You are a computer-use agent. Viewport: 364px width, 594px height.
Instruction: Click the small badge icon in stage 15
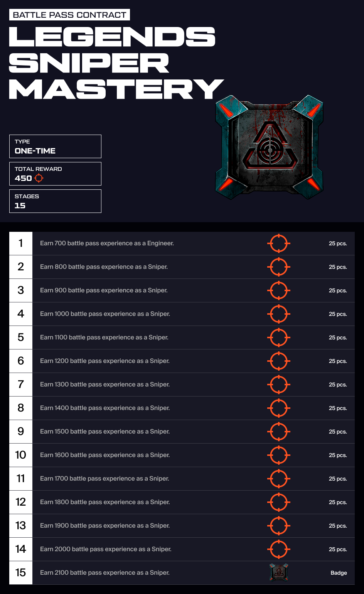(279, 572)
